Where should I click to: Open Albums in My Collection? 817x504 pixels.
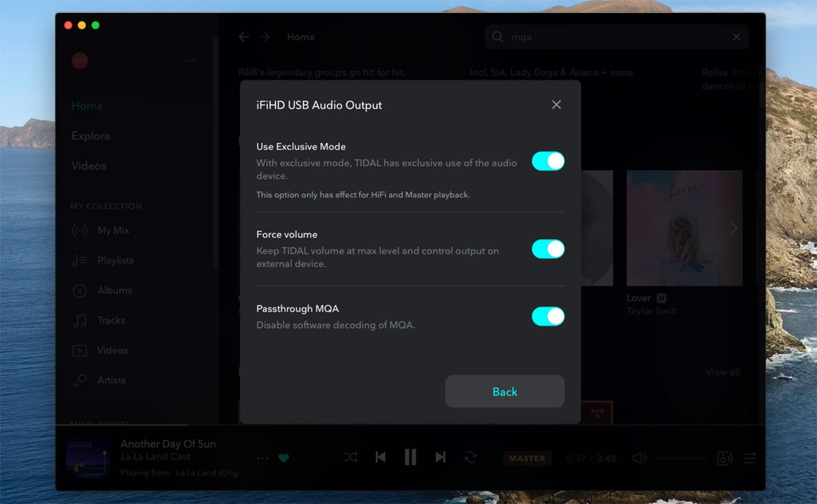(x=114, y=290)
